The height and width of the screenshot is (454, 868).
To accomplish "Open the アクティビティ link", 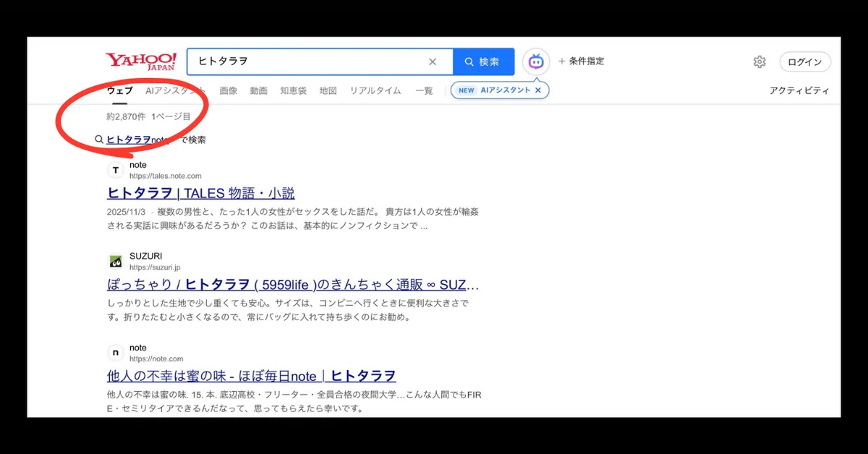I will pos(799,91).
